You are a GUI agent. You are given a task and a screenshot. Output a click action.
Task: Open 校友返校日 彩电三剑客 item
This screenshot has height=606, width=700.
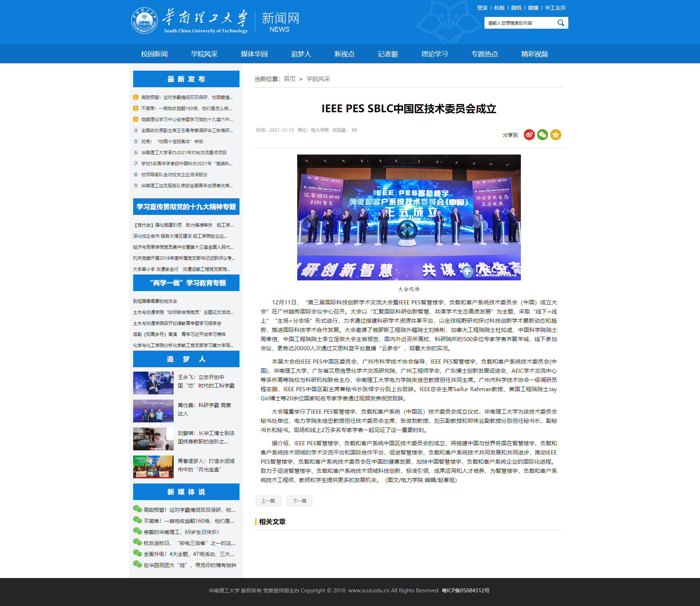coord(189,543)
